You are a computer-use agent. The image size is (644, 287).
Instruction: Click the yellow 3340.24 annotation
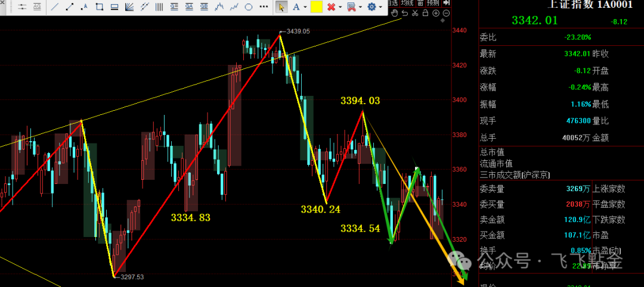tap(321, 210)
